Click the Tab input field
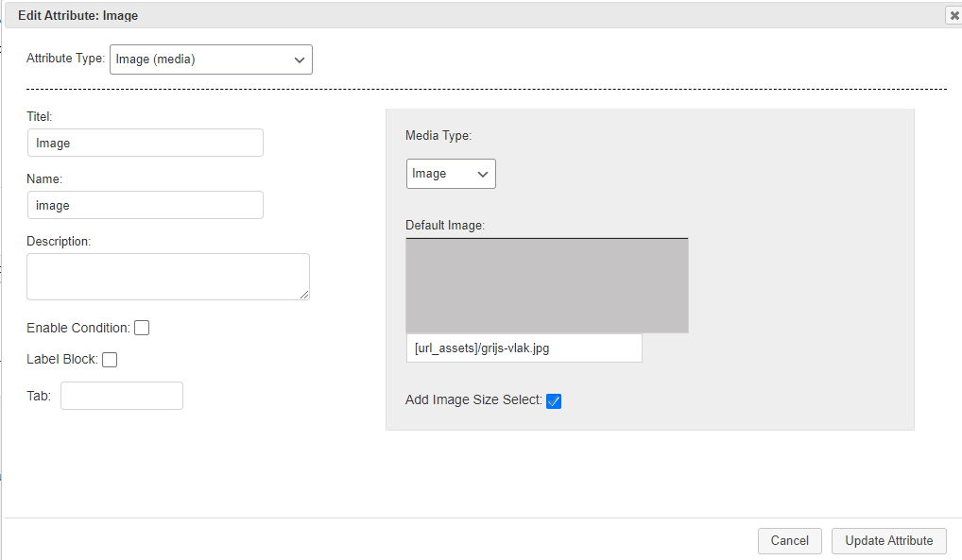The height and width of the screenshot is (560, 962). point(122,396)
